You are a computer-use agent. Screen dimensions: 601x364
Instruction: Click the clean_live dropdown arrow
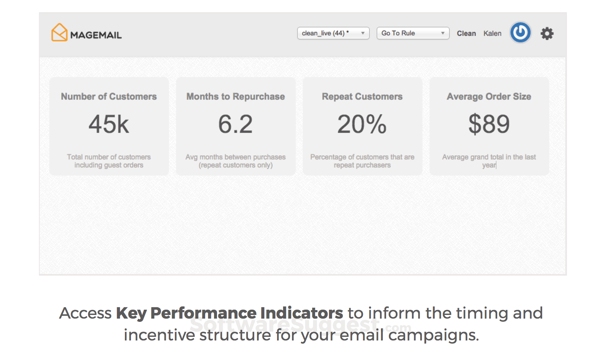click(x=364, y=33)
